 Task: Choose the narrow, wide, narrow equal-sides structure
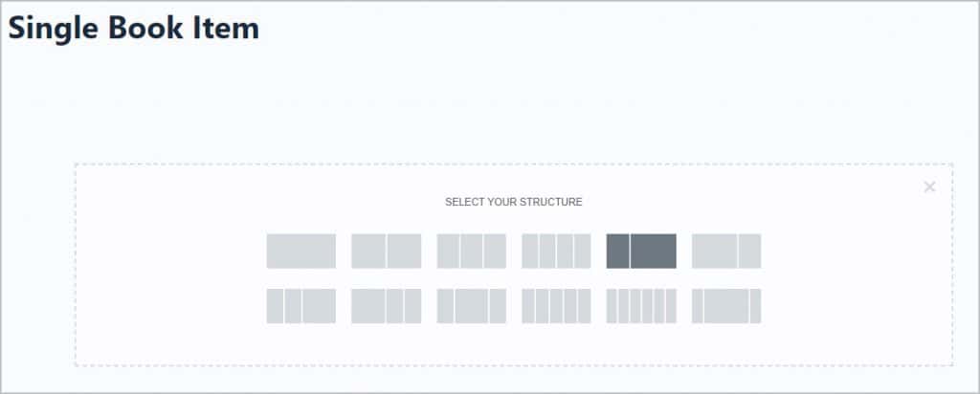coord(472,306)
